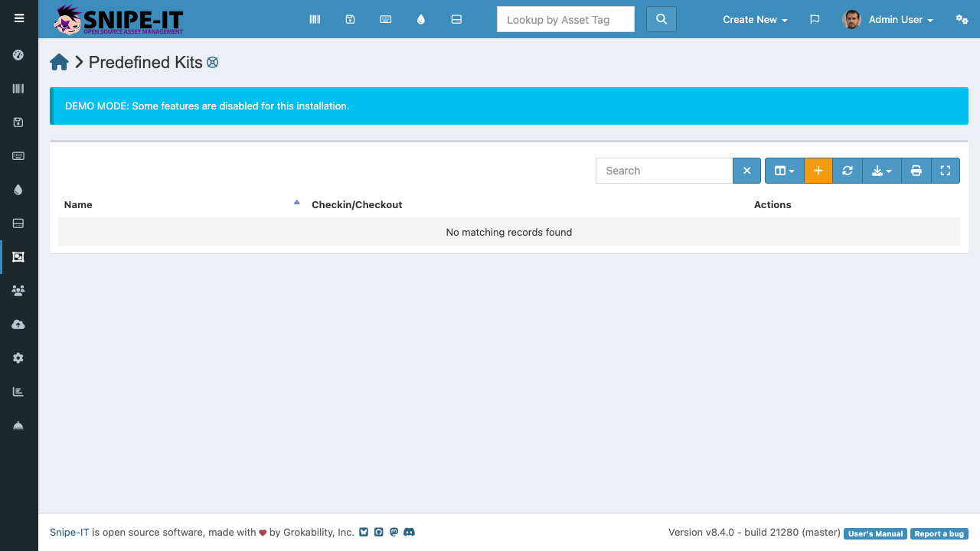Click the magnifier asset tag search button
The image size is (980, 551).
(x=661, y=19)
